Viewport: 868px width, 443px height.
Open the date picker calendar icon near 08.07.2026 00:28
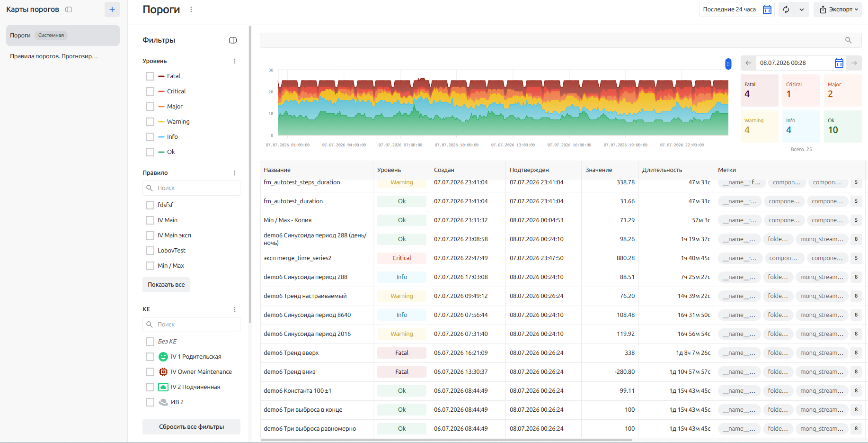(839, 63)
